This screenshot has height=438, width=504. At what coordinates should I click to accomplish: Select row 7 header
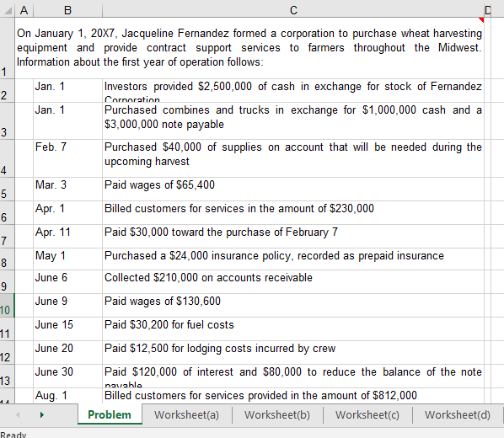pos(7,236)
